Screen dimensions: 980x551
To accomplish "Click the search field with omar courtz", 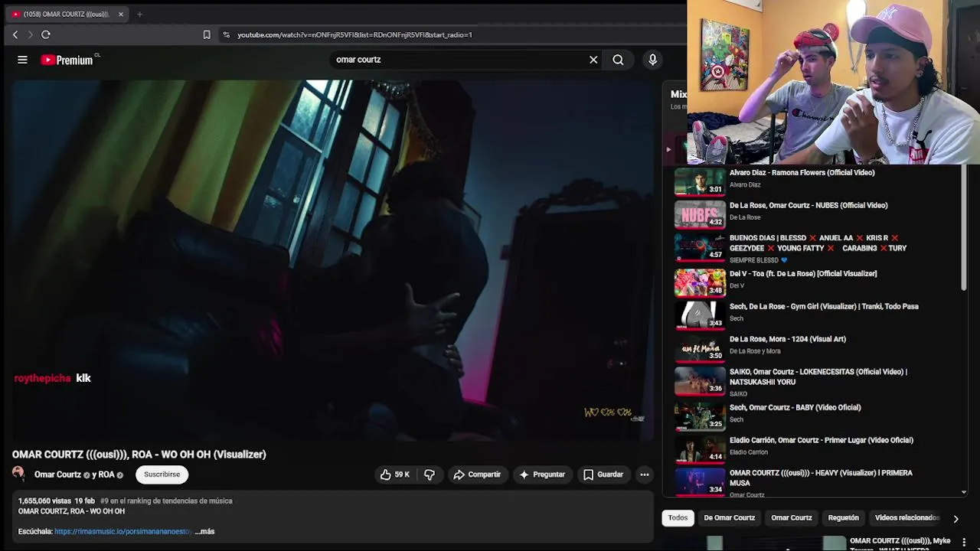I will click(458, 60).
